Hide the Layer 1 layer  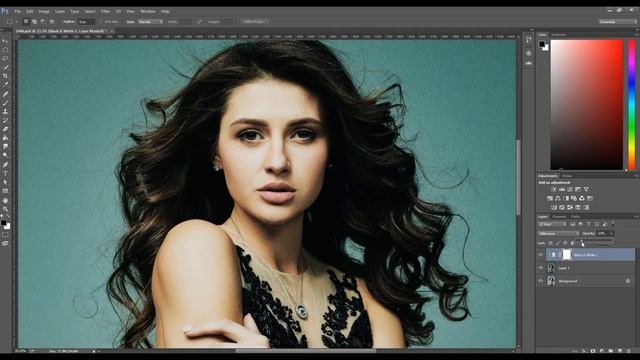541,268
